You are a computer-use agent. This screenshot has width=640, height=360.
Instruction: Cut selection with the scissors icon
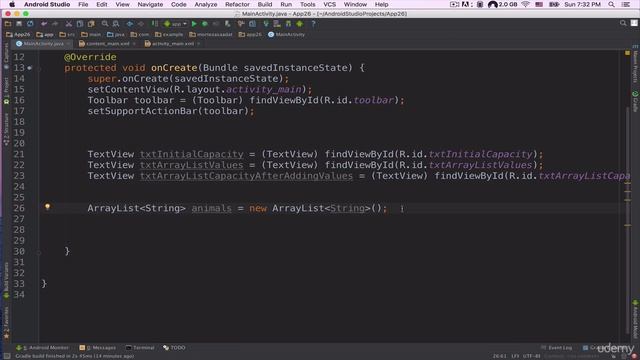pyautogui.click(x=69, y=24)
